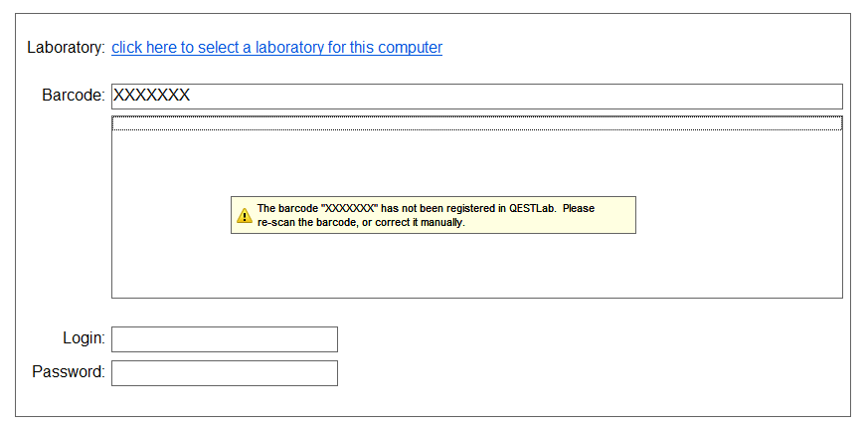Select the dotted focus row below Barcode
The height and width of the screenshot is (429, 868).
coord(476,123)
